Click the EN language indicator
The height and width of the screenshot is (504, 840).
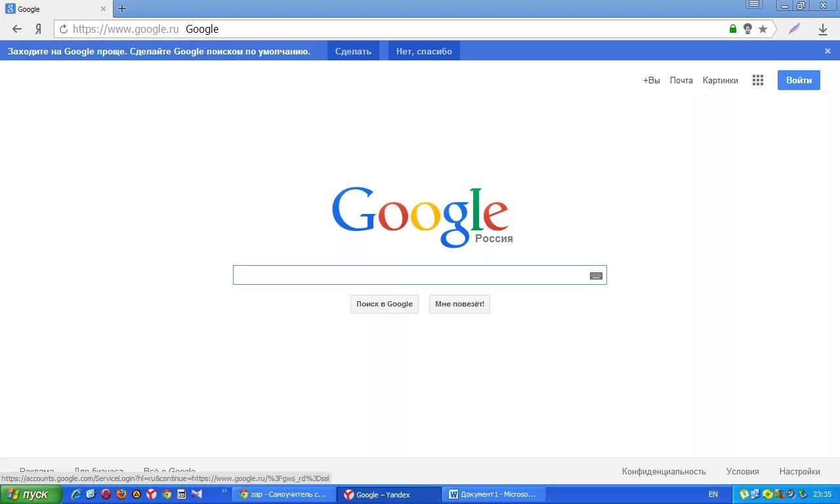point(713,494)
